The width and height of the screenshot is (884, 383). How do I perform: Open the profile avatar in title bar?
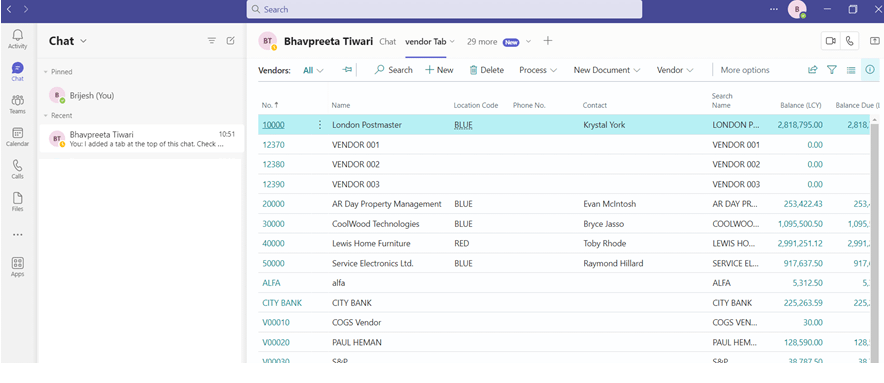(x=797, y=9)
